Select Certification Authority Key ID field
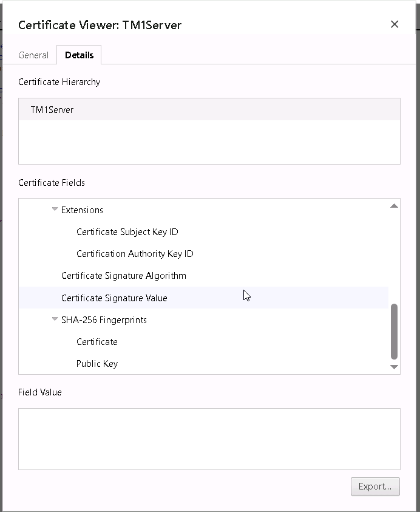The width and height of the screenshot is (420, 512). (x=135, y=254)
